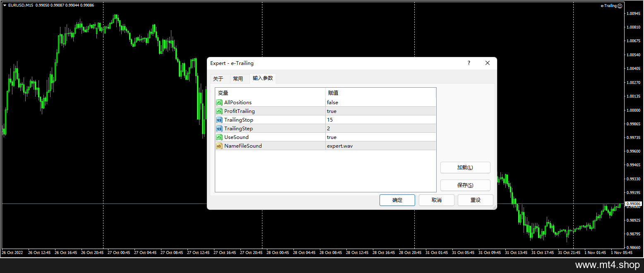
Task: Open the help question mark button
Action: 469,63
